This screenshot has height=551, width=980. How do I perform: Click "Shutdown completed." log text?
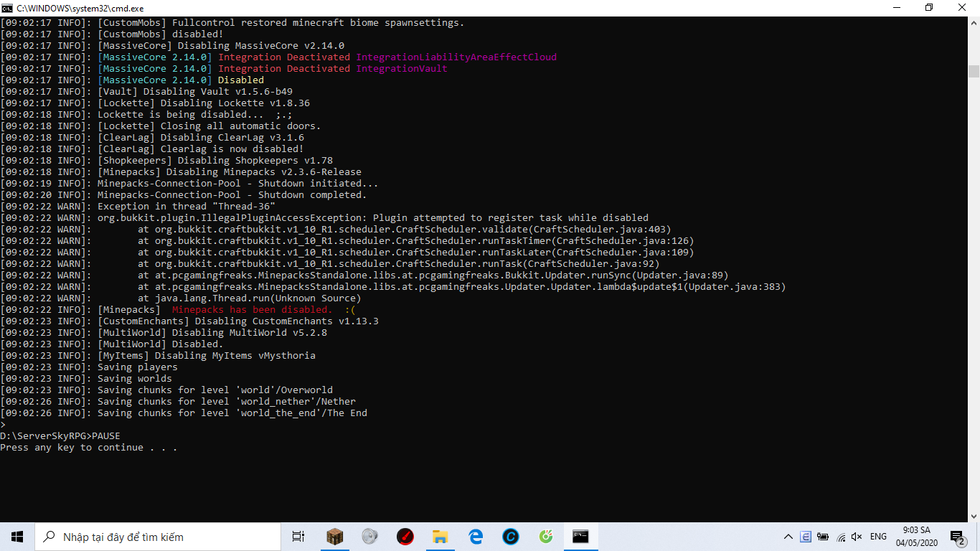[313, 195]
